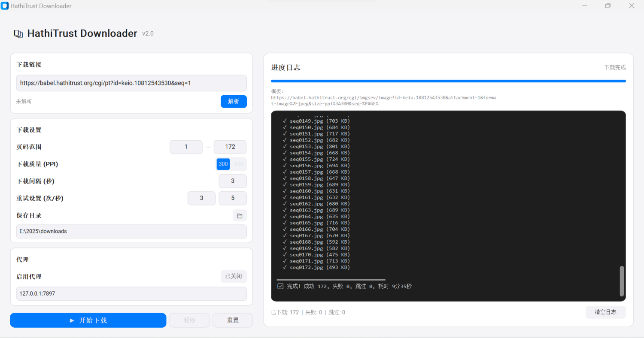Click log line seq0165.jpg (716 KB)
This screenshot has width=644, height=338.
tap(316, 223)
